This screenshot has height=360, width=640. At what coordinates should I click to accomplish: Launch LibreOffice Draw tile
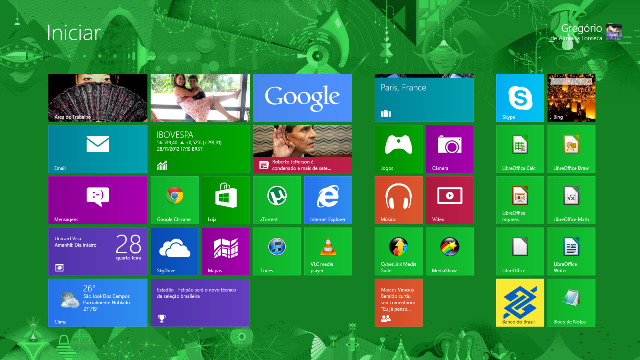pos(571,149)
